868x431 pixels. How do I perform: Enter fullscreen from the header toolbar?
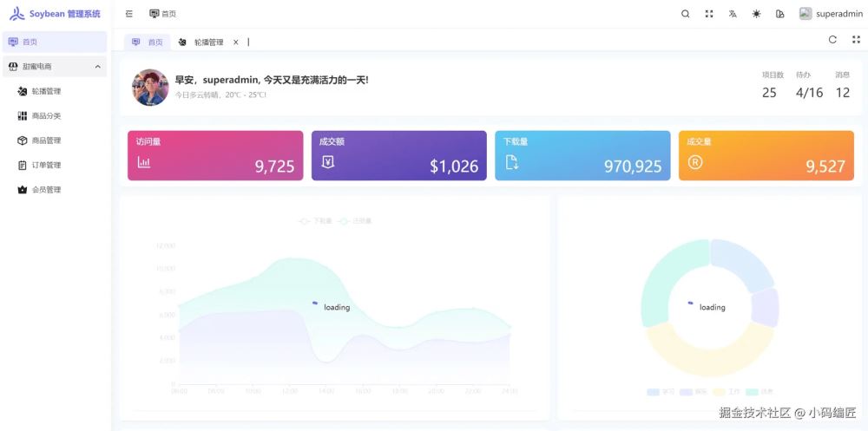(x=709, y=14)
